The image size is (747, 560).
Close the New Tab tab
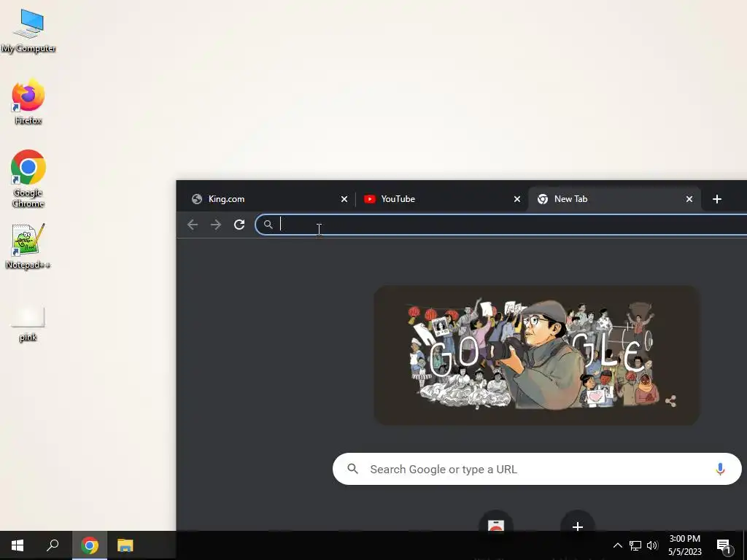[689, 199]
